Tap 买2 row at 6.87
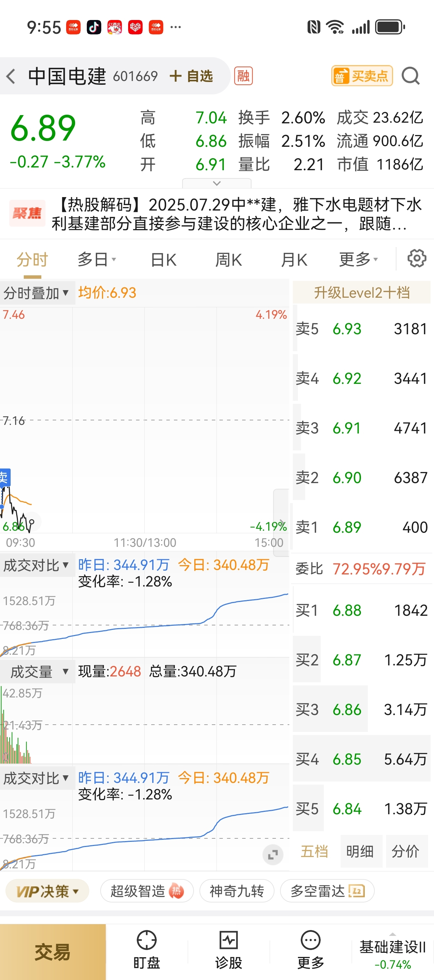 pos(361,660)
